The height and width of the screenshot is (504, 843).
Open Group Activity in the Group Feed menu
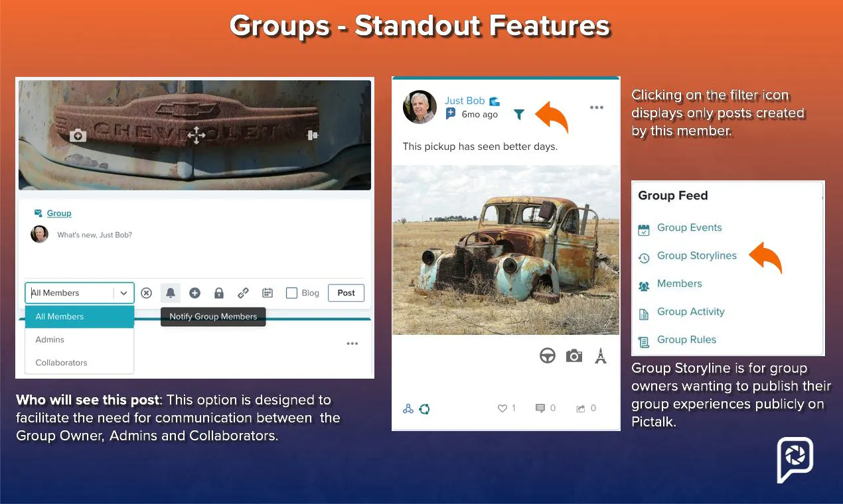691,311
